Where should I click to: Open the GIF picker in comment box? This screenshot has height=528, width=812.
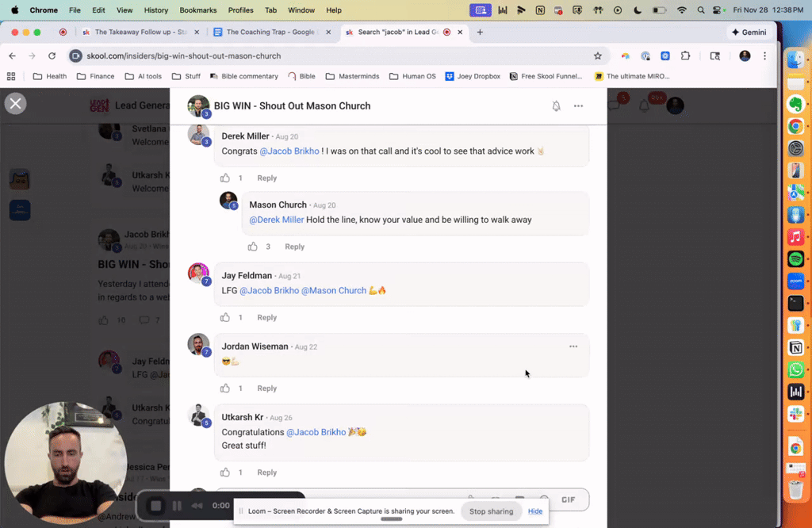coord(568,499)
